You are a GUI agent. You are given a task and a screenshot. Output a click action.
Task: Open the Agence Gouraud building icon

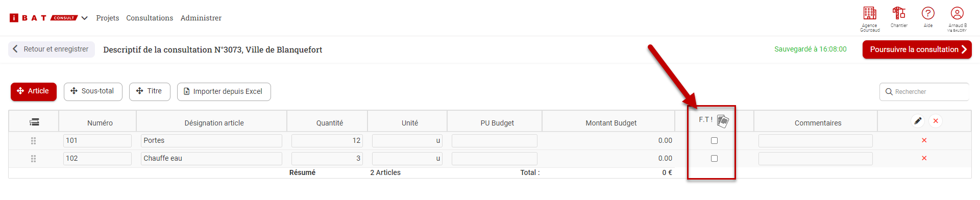coord(870,13)
